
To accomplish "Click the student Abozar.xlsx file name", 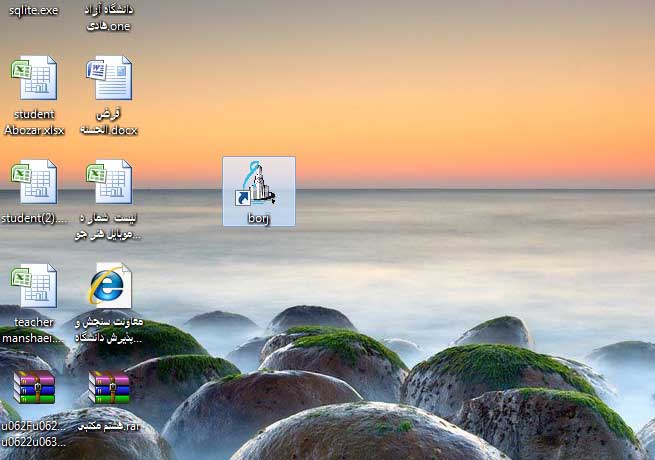I will point(34,122).
